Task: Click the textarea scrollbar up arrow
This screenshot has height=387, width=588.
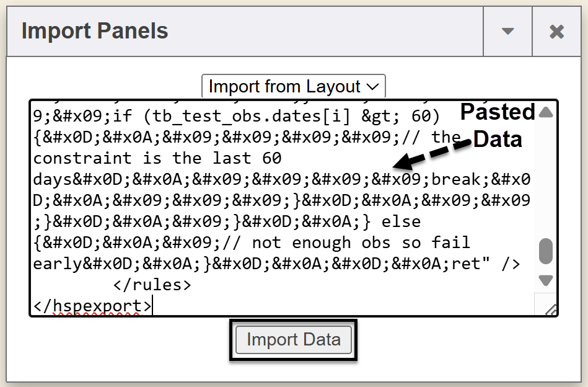Action: coord(545,112)
